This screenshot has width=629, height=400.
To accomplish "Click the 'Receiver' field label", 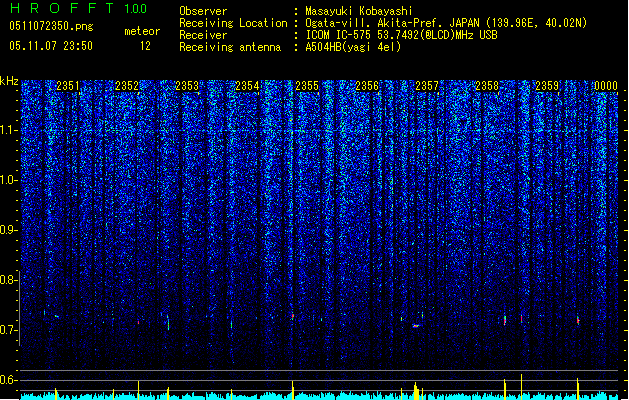I will tap(203, 35).
